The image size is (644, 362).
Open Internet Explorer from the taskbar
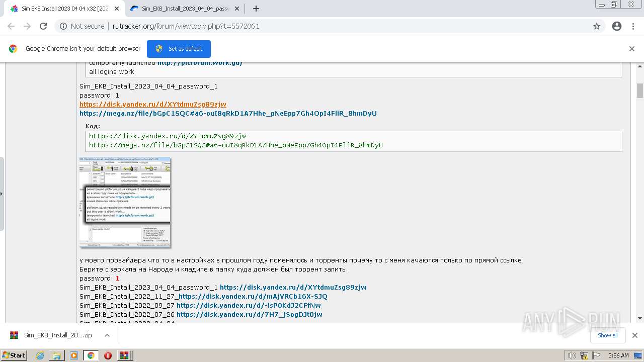pos(40,355)
